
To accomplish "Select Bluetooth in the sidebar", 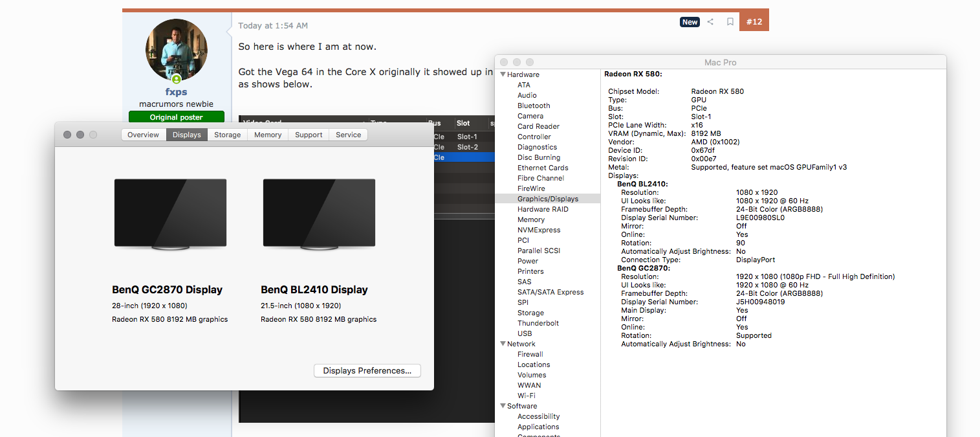I will [x=534, y=106].
